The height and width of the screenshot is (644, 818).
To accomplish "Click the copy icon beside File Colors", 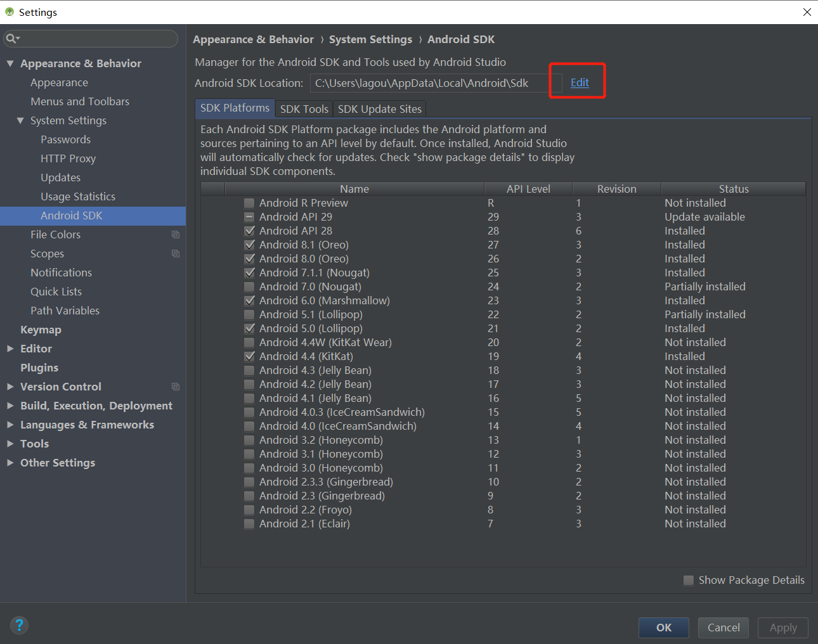I will click(x=176, y=235).
